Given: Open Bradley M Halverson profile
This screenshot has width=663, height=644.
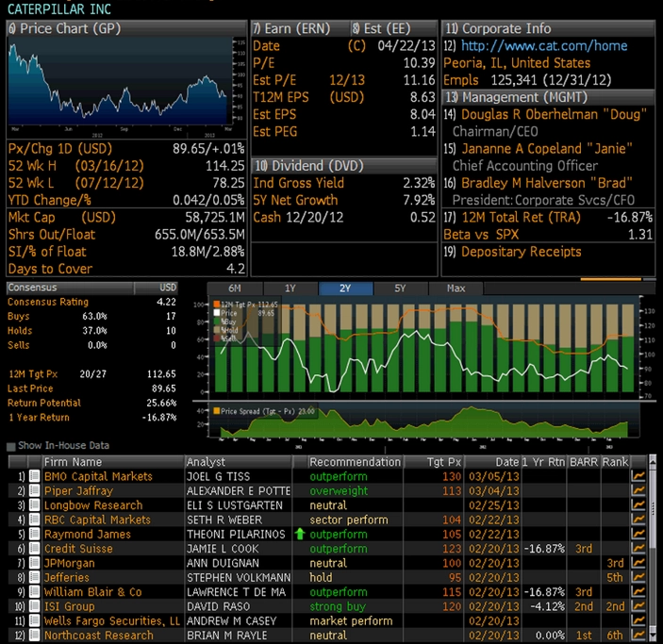Looking at the screenshot, I should pos(547,183).
